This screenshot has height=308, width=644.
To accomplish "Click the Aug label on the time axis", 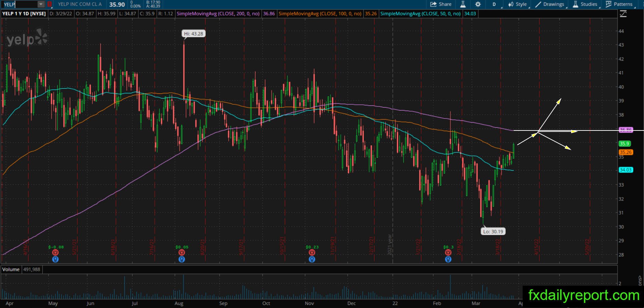I will [x=179, y=303].
